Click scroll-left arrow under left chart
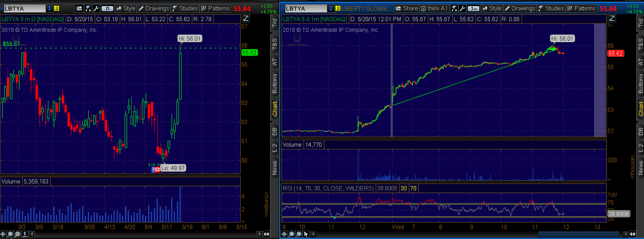 coord(32,234)
